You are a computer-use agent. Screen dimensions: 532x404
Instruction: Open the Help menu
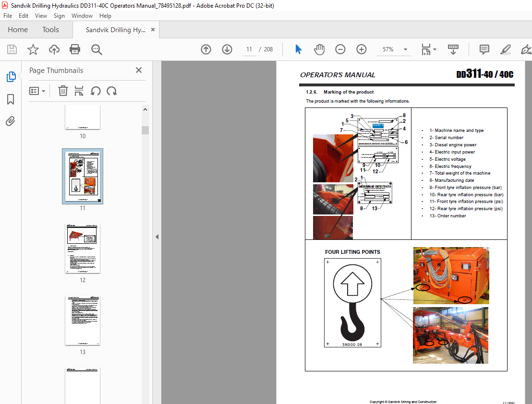[x=105, y=15]
